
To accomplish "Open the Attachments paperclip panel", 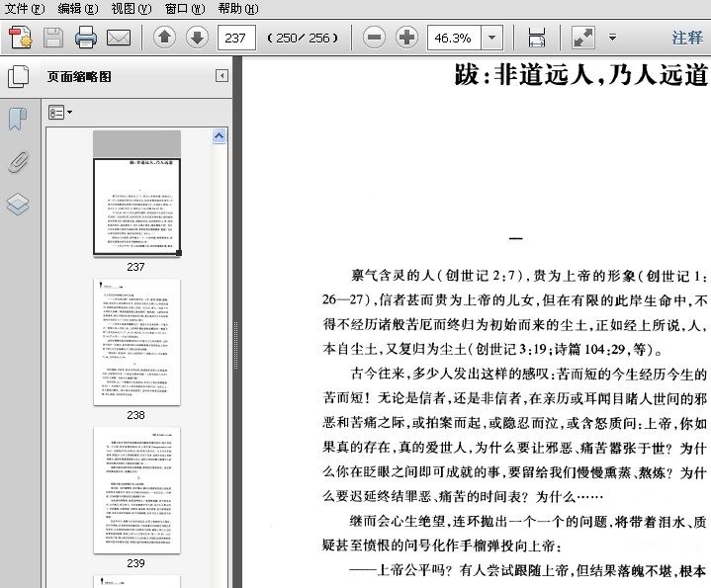I will (x=18, y=162).
